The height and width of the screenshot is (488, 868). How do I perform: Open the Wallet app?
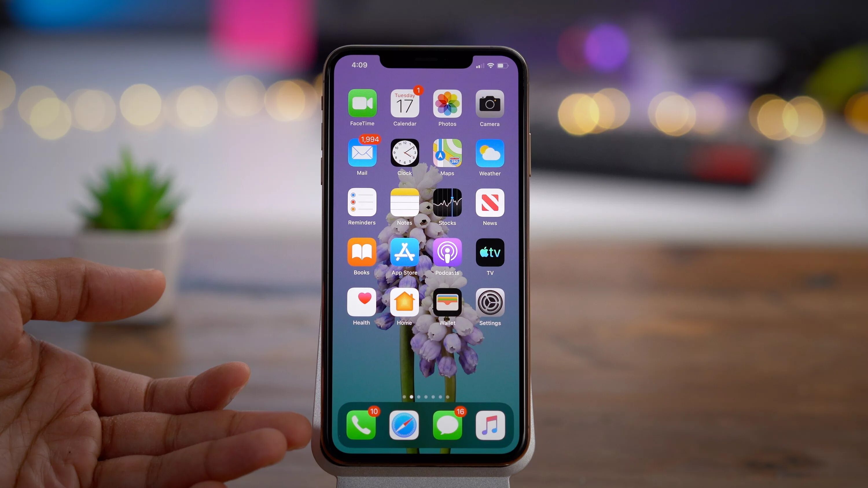[446, 303]
